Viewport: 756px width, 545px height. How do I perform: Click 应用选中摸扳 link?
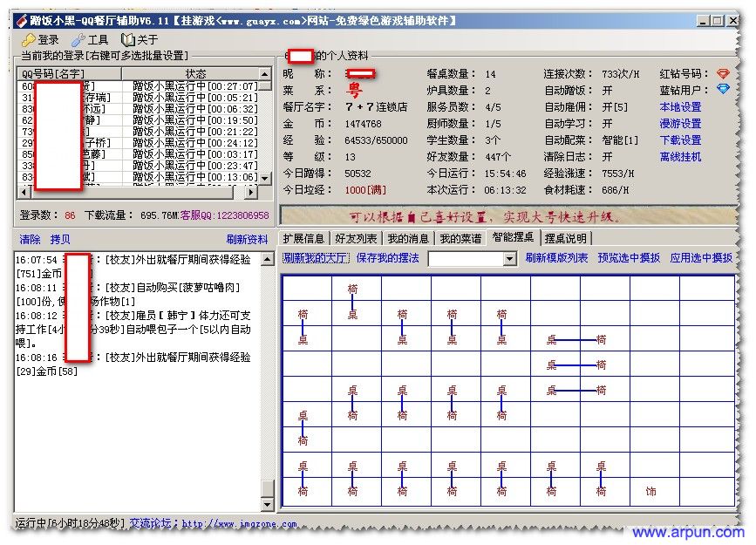pyautogui.click(x=701, y=258)
